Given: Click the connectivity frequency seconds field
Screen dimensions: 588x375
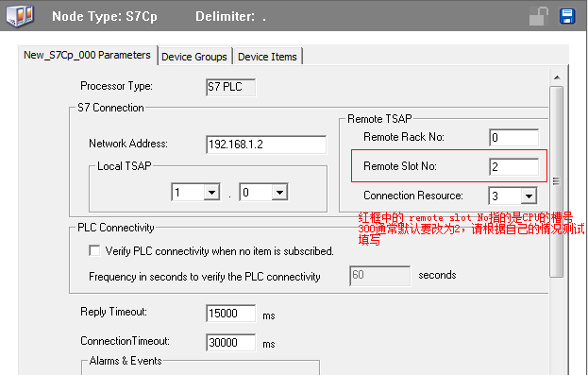Looking at the screenshot, I should (379, 276).
